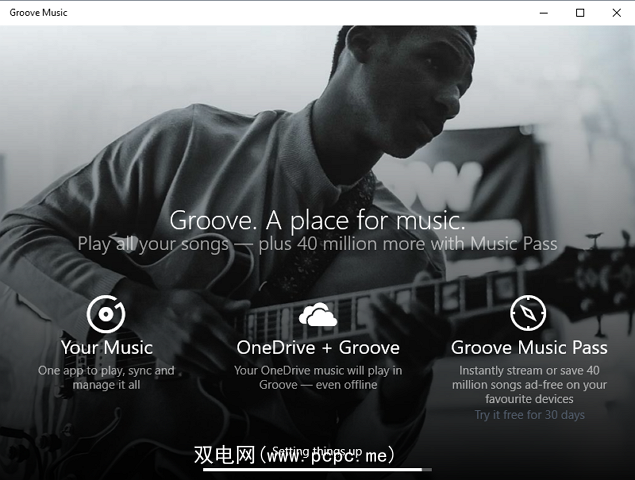635x480 pixels.
Task: Click the OneDrive cloud icon
Action: (318, 314)
